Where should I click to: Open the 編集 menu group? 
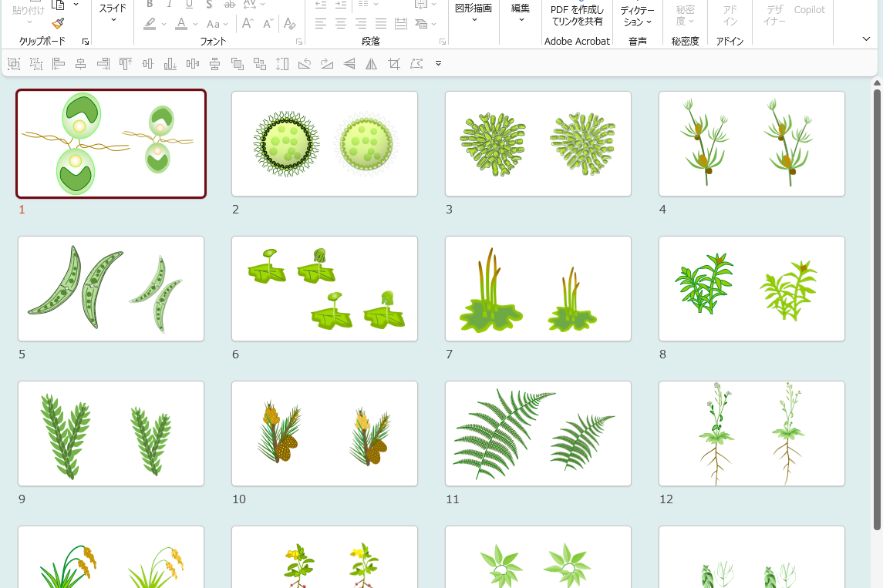521,13
